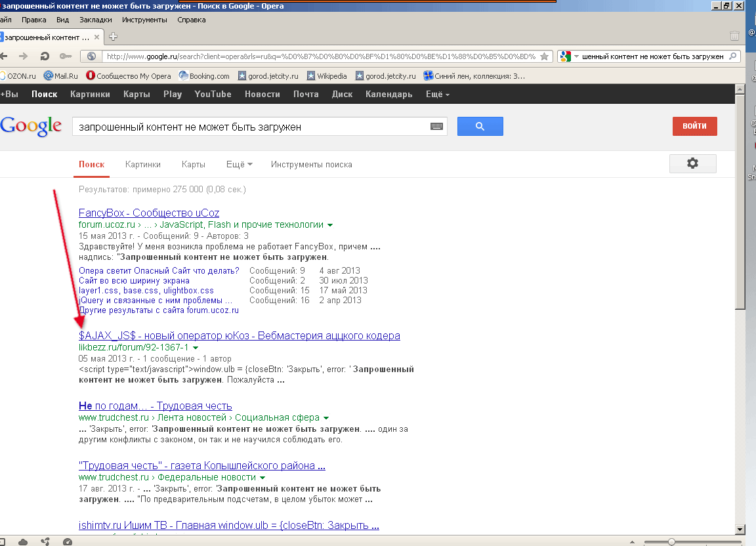Open the Wikipedia bookmark

[327, 75]
